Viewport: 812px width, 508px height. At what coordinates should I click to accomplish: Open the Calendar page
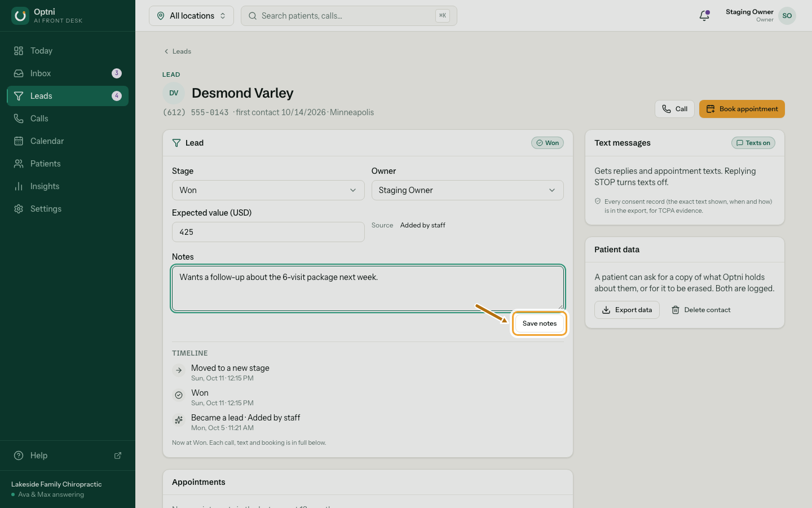pyautogui.click(x=68, y=141)
